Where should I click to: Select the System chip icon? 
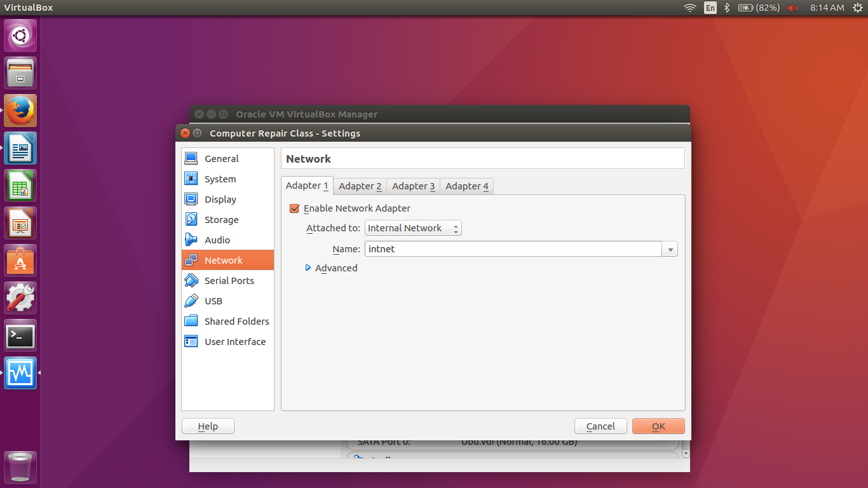click(191, 179)
